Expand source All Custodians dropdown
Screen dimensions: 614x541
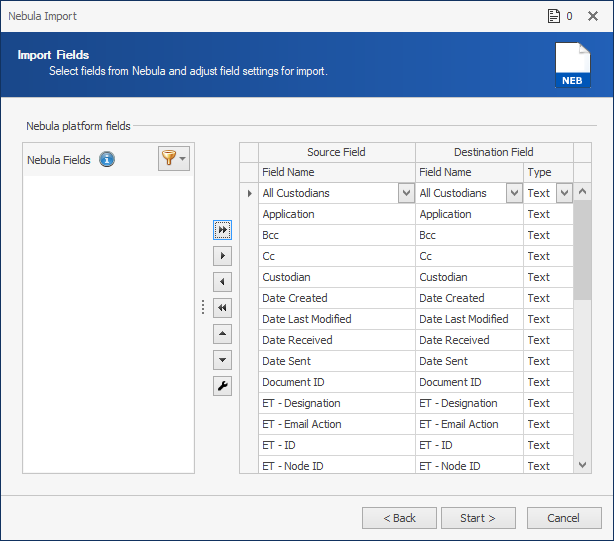click(406, 193)
